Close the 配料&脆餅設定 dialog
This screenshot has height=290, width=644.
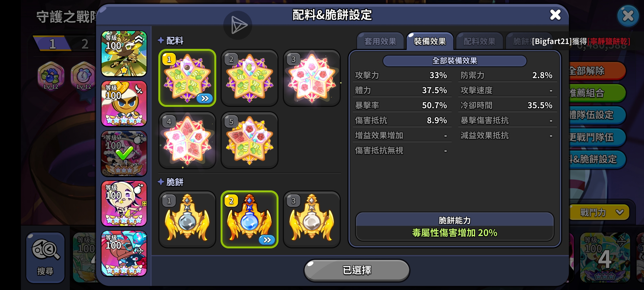click(555, 15)
